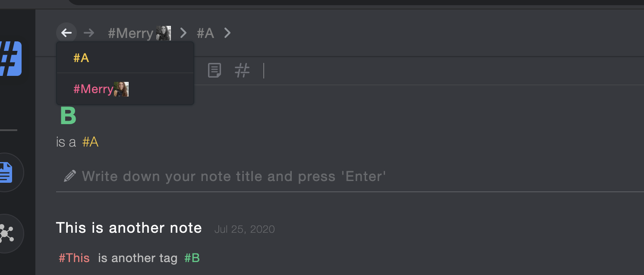Open the blue document icon in sidebar
Image resolution: width=644 pixels, height=275 pixels.
point(6,172)
